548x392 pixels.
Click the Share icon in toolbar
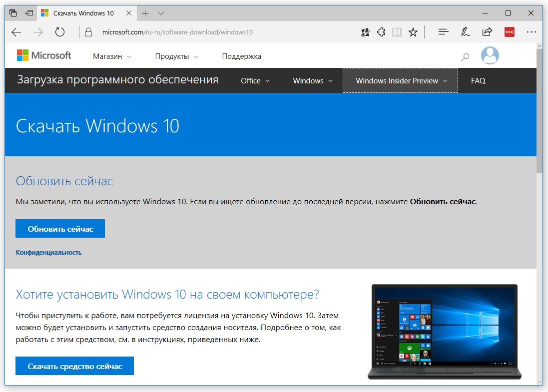coord(487,32)
